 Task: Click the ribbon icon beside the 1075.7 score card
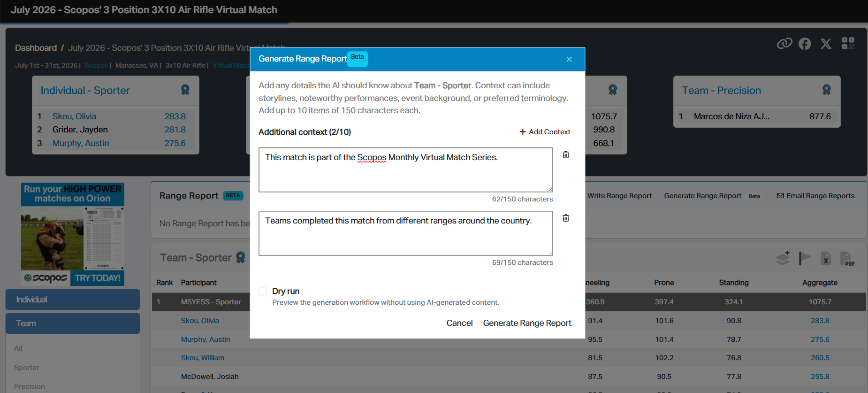point(613,90)
